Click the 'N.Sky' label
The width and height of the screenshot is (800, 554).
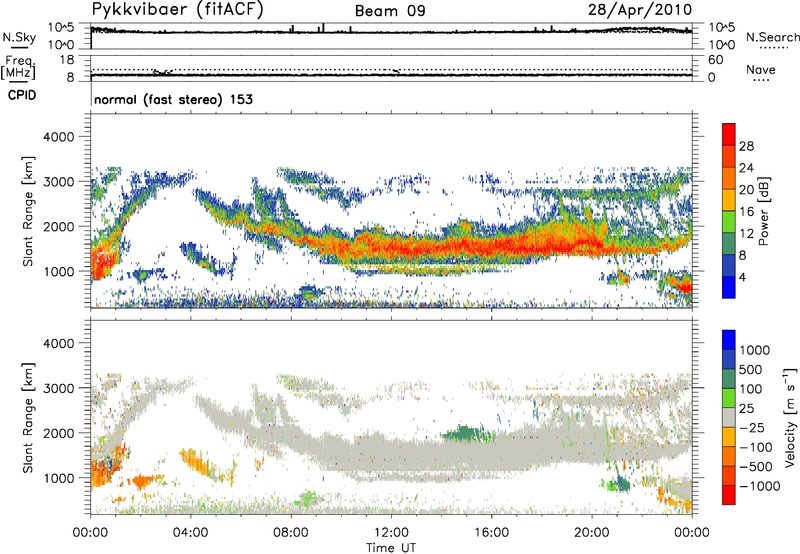[x=19, y=37]
